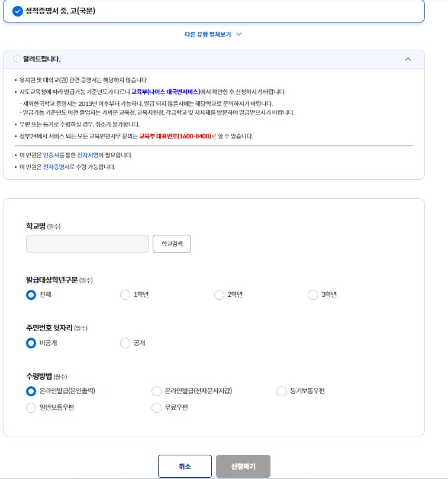Click the 학교명 input field
The height and width of the screenshot is (479, 448).
pyautogui.click(x=88, y=244)
